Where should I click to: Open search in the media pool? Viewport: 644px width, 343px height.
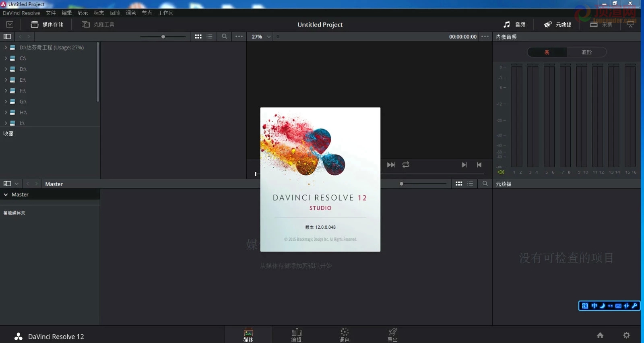(x=485, y=184)
